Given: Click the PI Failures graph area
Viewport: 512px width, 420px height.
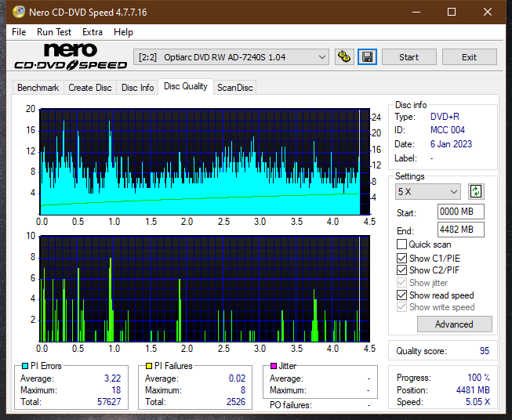Looking at the screenshot, I should (x=205, y=288).
